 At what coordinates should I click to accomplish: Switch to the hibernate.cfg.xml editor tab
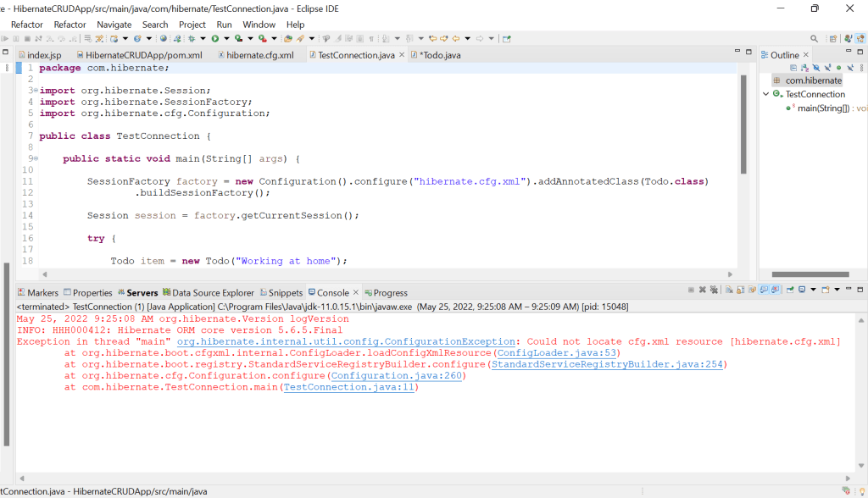click(256, 55)
